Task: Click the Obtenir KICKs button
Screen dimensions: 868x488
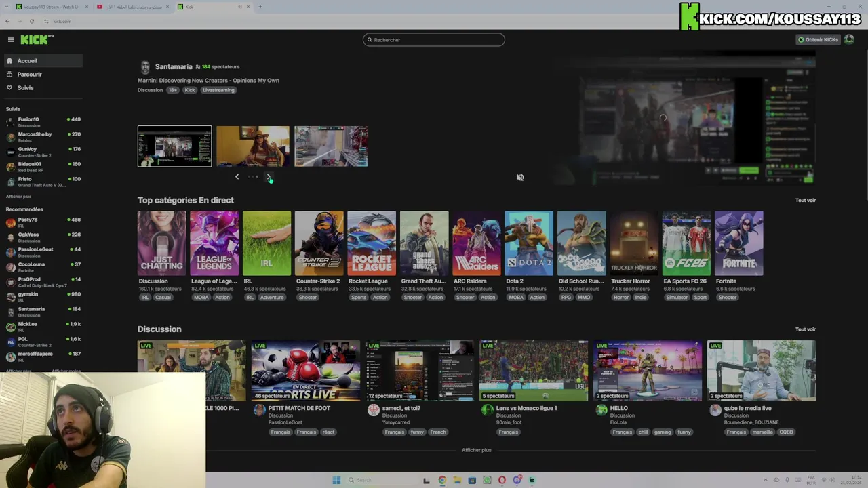Action: (818, 40)
